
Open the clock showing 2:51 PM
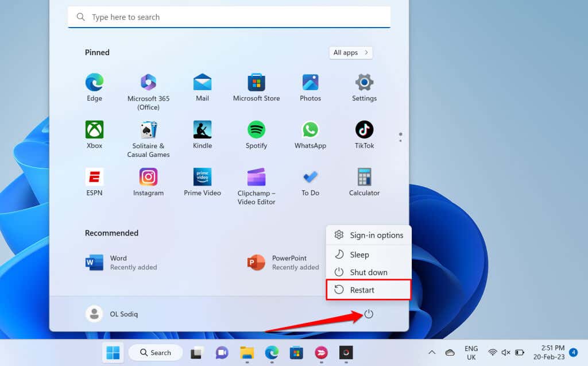point(549,352)
